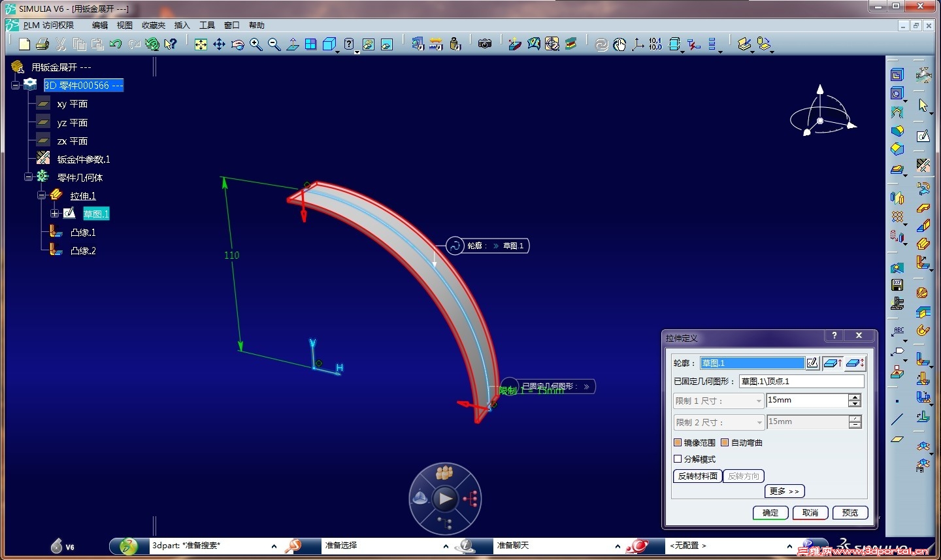The height and width of the screenshot is (560, 941).
Task: Toggle single-direction extrusion button in dialog
Action: pos(833,363)
